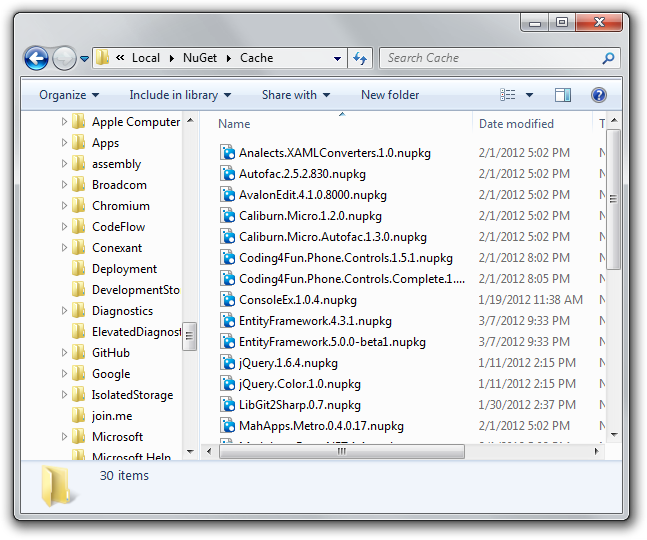Open the Include in library menu
Screen dimensions: 647x540
(x=180, y=95)
